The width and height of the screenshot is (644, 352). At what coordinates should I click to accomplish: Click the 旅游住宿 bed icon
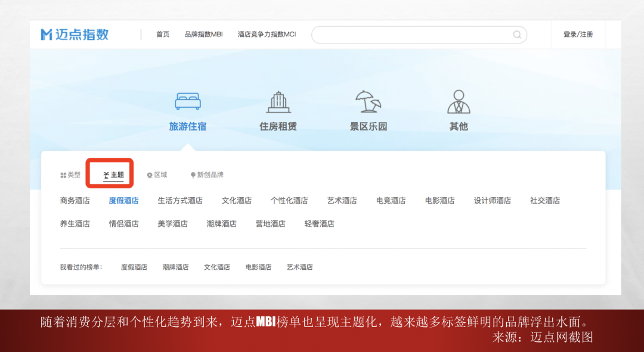(188, 101)
